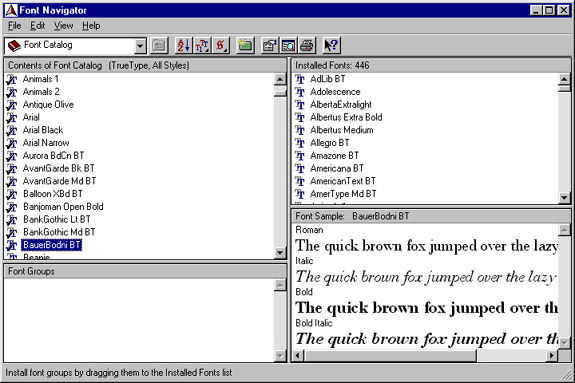Click the Font Sample horizontal scroll right arrow

click(552, 355)
